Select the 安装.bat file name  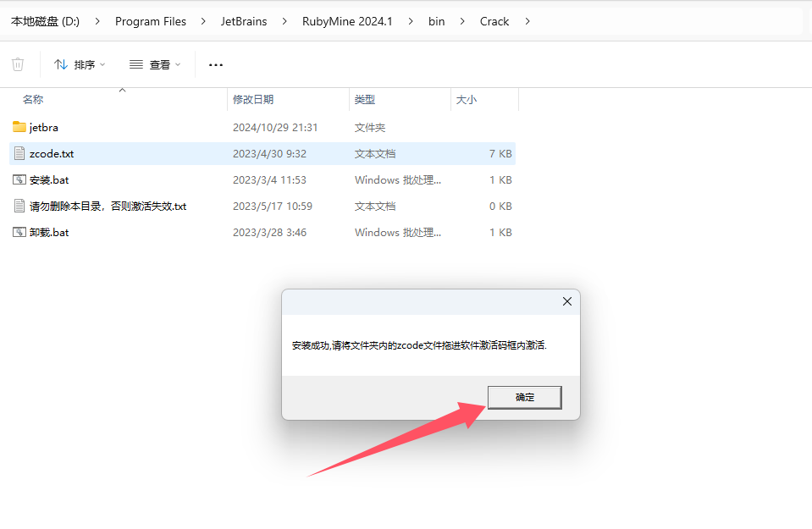point(48,180)
